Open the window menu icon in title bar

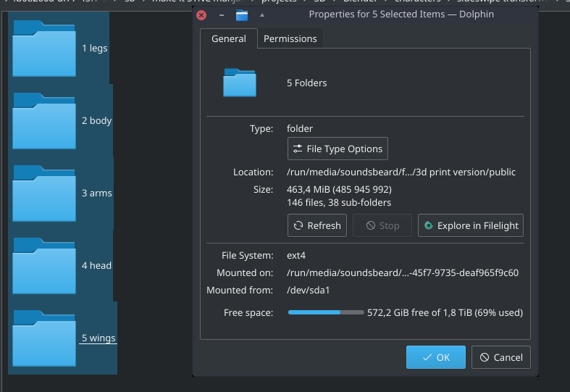pyautogui.click(x=242, y=15)
